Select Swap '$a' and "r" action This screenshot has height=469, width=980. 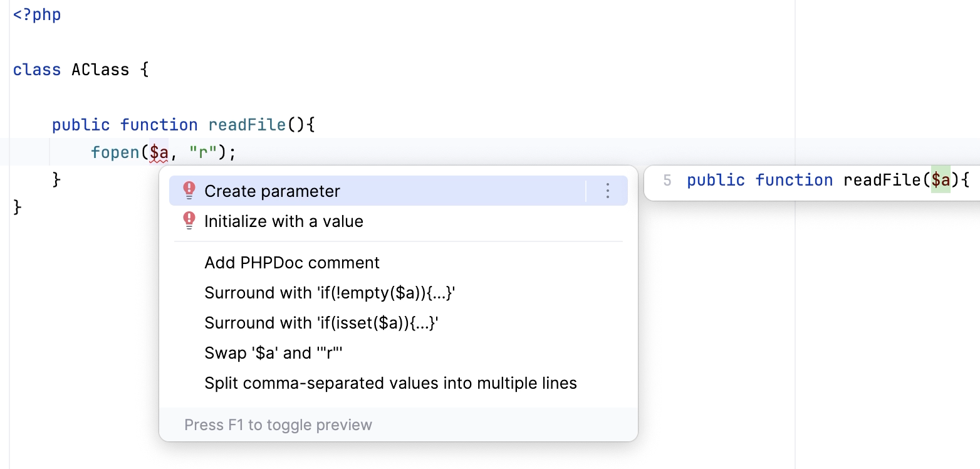pos(273,353)
